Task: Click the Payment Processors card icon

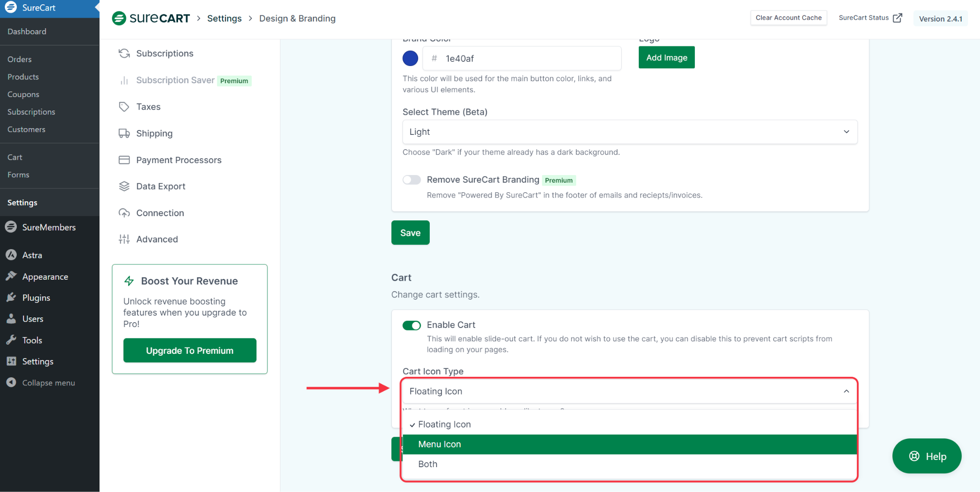Action: [124, 160]
